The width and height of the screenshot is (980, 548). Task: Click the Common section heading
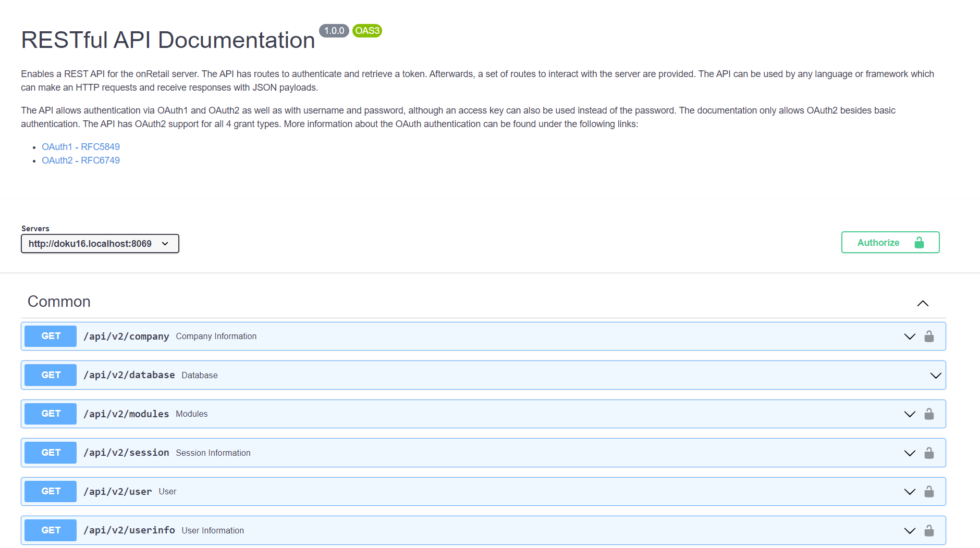click(x=59, y=302)
